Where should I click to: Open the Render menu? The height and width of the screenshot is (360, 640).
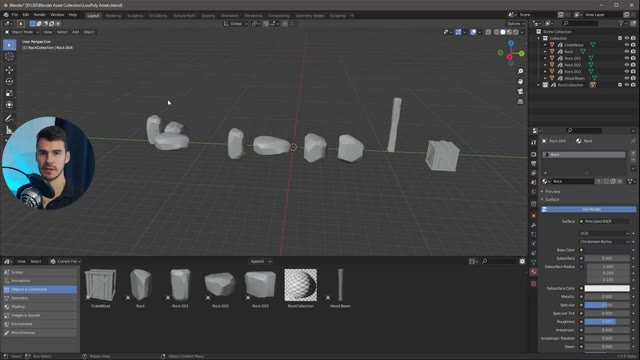pyautogui.click(x=40, y=15)
